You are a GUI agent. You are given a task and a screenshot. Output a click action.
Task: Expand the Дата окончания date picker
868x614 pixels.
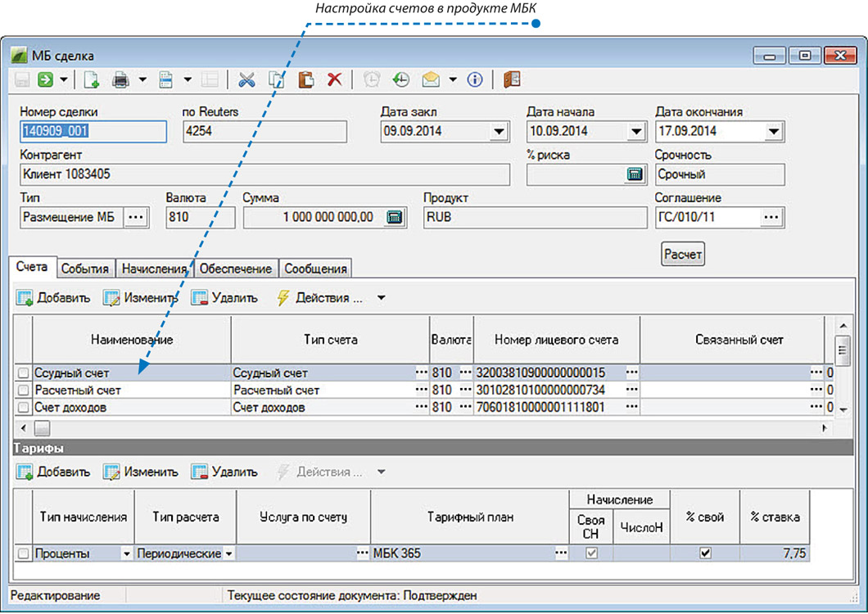click(773, 131)
